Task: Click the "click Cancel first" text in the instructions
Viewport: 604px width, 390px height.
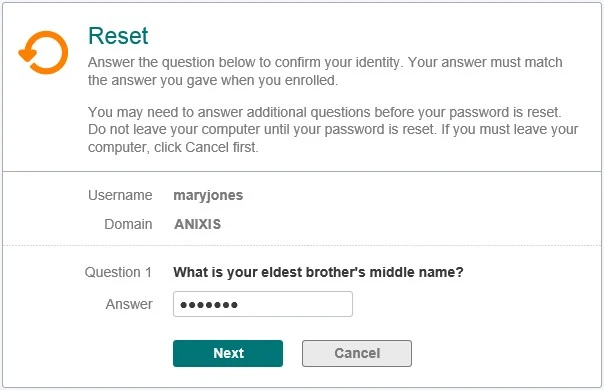Action: click(206, 147)
